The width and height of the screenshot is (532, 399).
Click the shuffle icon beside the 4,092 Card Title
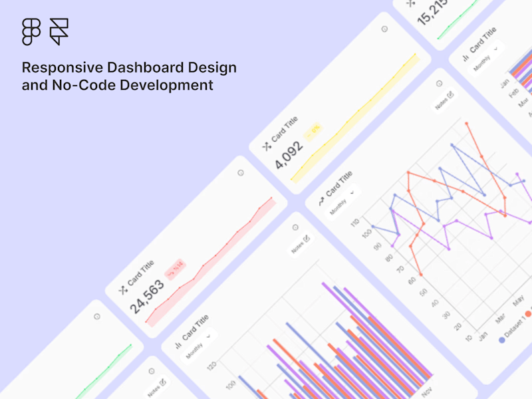coord(267,146)
